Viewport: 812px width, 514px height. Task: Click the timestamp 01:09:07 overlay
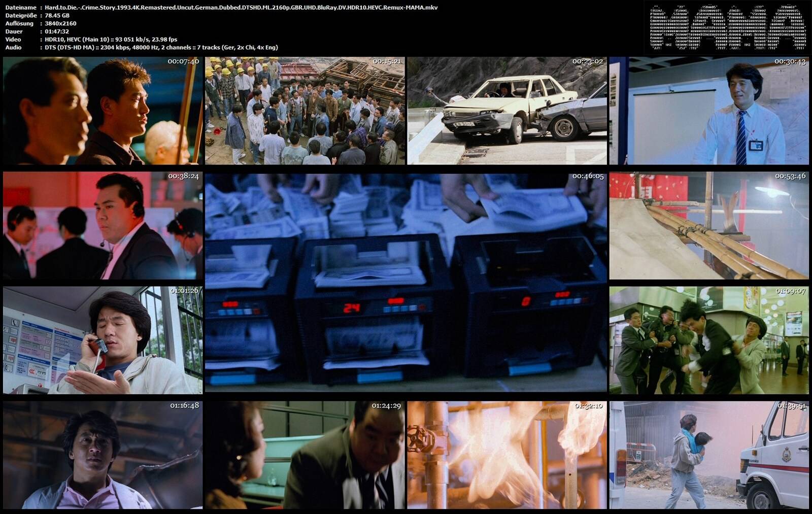pyautogui.click(x=790, y=291)
